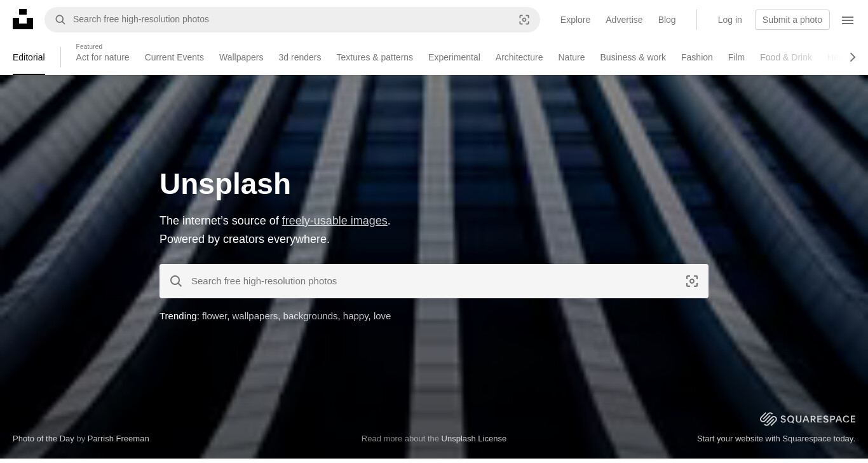This screenshot has height=463, width=868.
Task: Click Log in
Action: click(729, 20)
